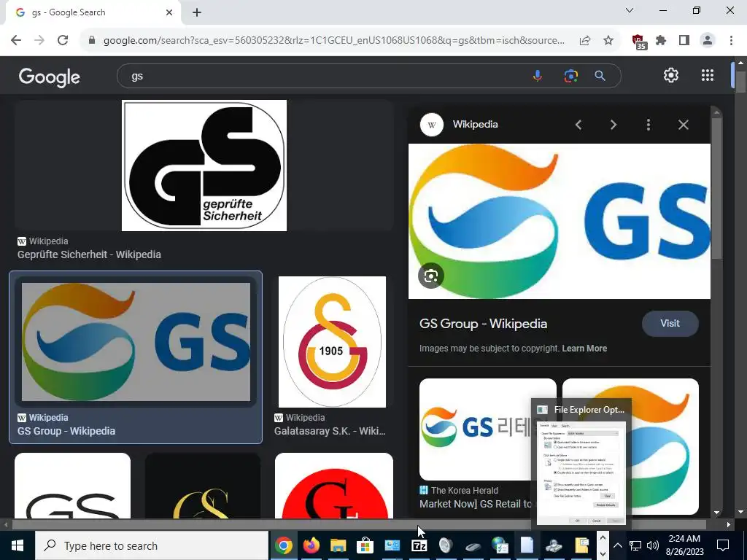Open the GS Group - Wikipedia title link
The image size is (747, 560).
coord(483,324)
